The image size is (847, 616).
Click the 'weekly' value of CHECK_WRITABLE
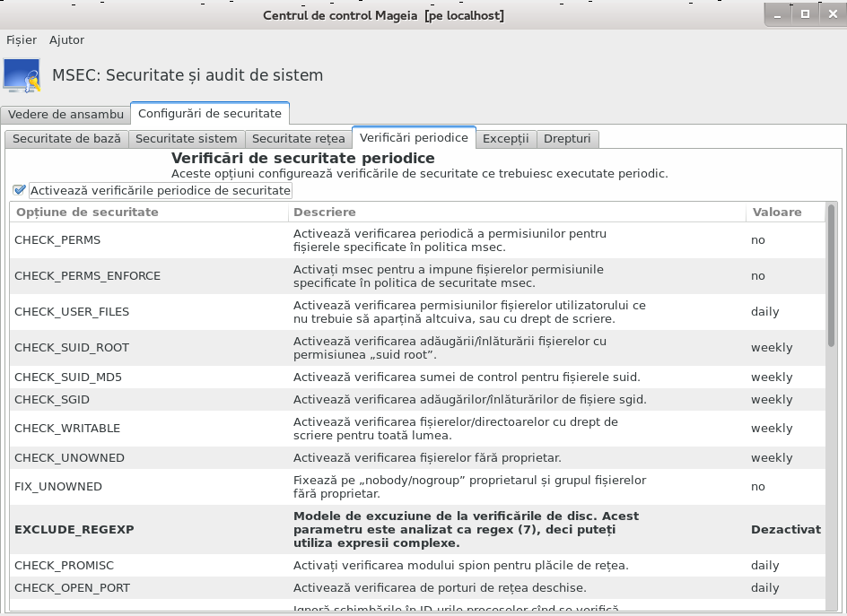[x=772, y=429]
